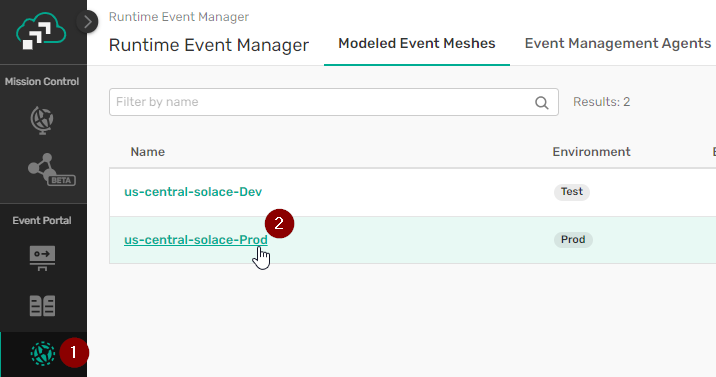Click the Prod environment badge

pyautogui.click(x=573, y=240)
